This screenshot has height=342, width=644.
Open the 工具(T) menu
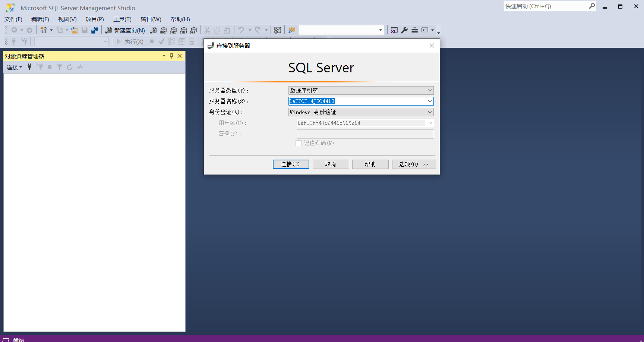(x=122, y=19)
